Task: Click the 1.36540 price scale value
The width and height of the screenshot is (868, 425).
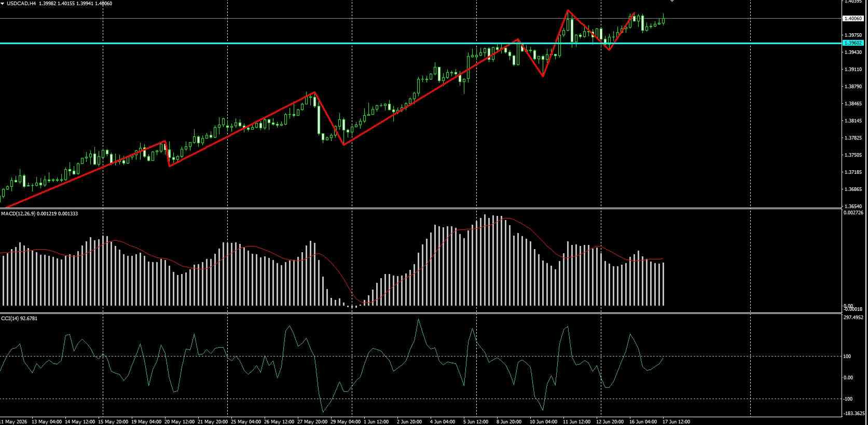Action: click(853, 207)
